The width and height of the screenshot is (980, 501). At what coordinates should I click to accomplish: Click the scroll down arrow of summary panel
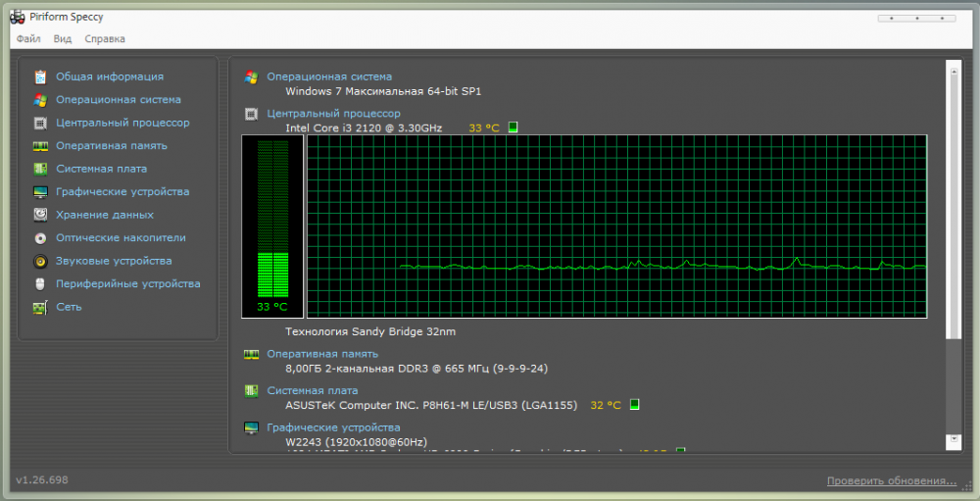955,443
